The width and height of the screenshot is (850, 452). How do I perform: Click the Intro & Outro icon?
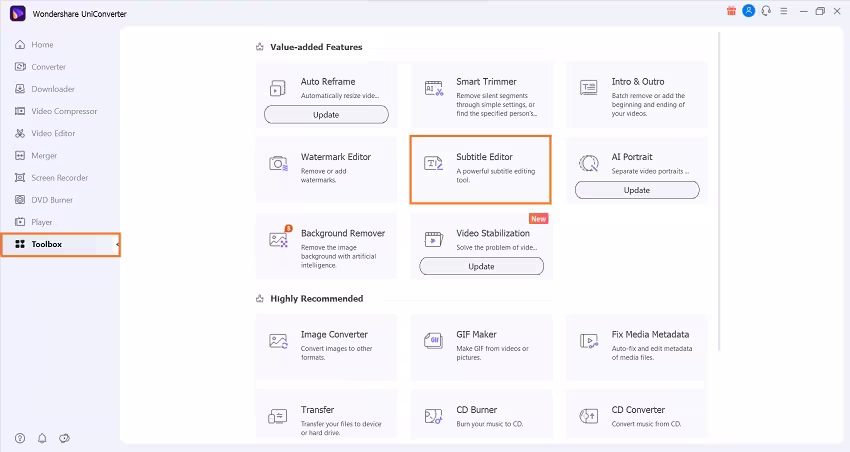point(589,88)
